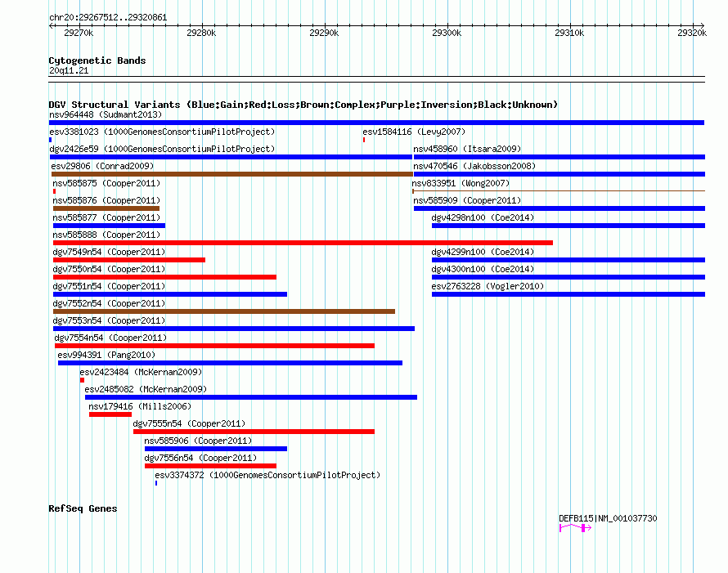Screen dimensions: 728x573
Task: Select esv29806 (Conrad2009) label
Action: pos(102,166)
